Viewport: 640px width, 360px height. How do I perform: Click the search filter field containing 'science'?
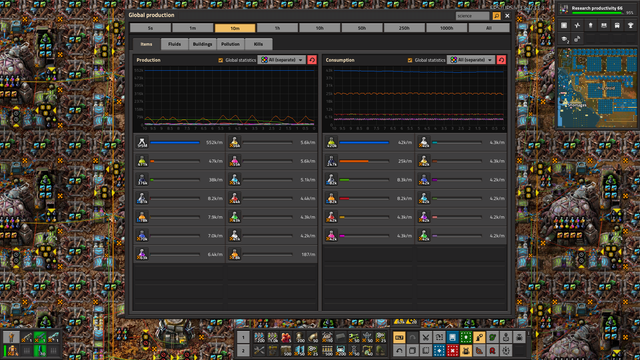(473, 16)
